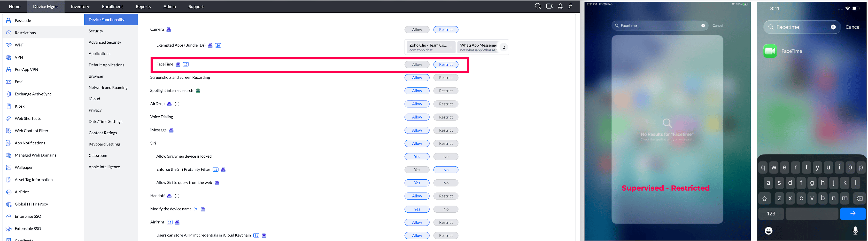Open the Apple Intelligence section
The image size is (868, 241).
pyautogui.click(x=111, y=167)
